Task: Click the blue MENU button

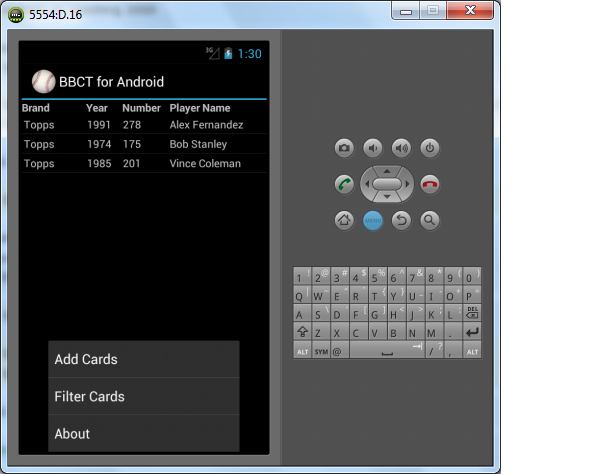Action: [373, 221]
